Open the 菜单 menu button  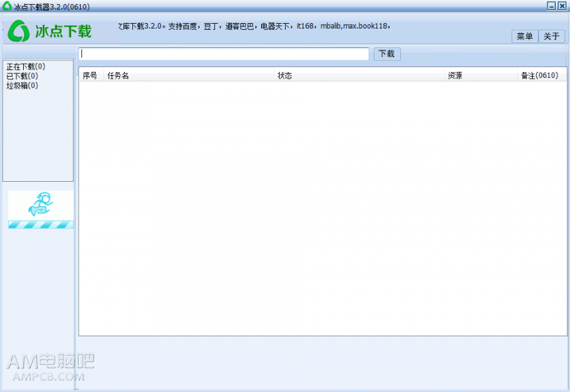pos(525,37)
